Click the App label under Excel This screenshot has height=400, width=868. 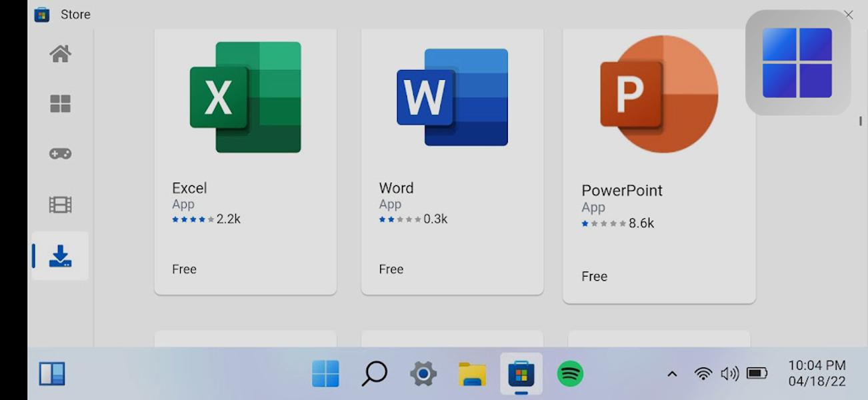click(183, 205)
